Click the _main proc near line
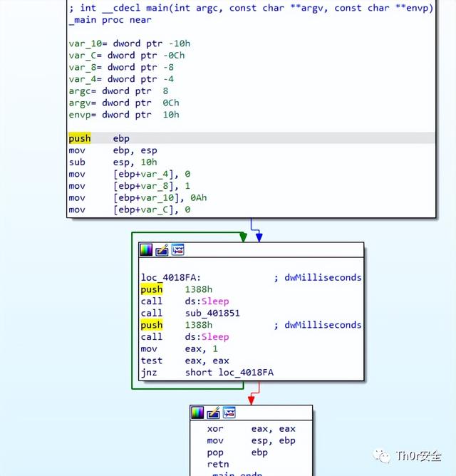Screen dimensions: 456x476 tap(110, 20)
